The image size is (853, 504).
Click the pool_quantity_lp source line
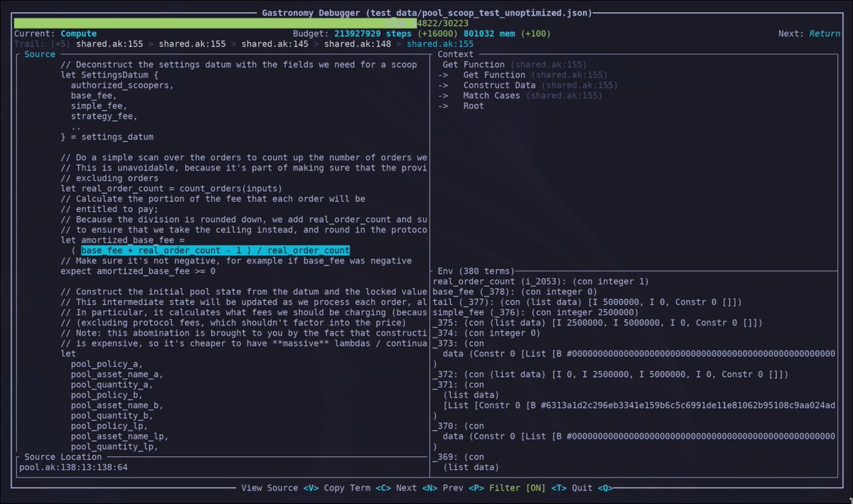click(114, 446)
